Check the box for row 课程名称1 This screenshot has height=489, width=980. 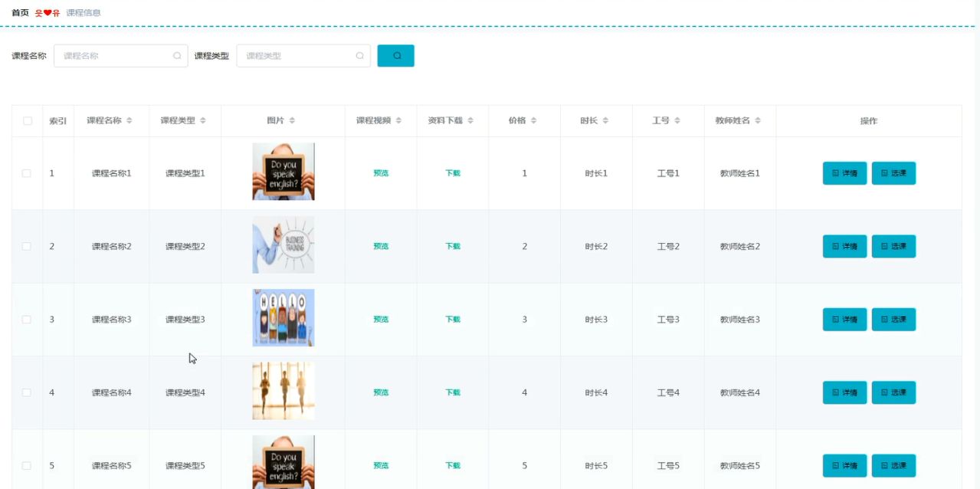(x=27, y=173)
